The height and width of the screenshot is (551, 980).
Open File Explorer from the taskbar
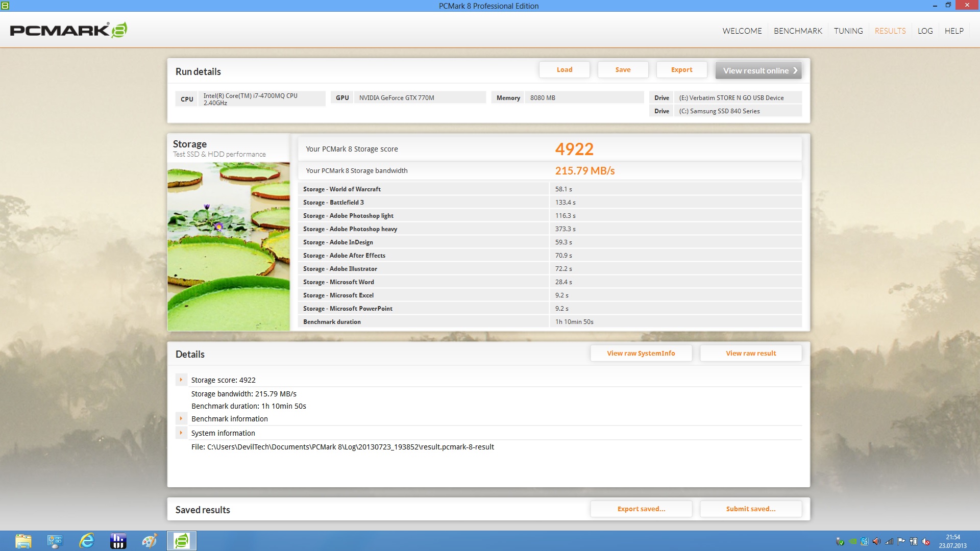pyautogui.click(x=23, y=541)
